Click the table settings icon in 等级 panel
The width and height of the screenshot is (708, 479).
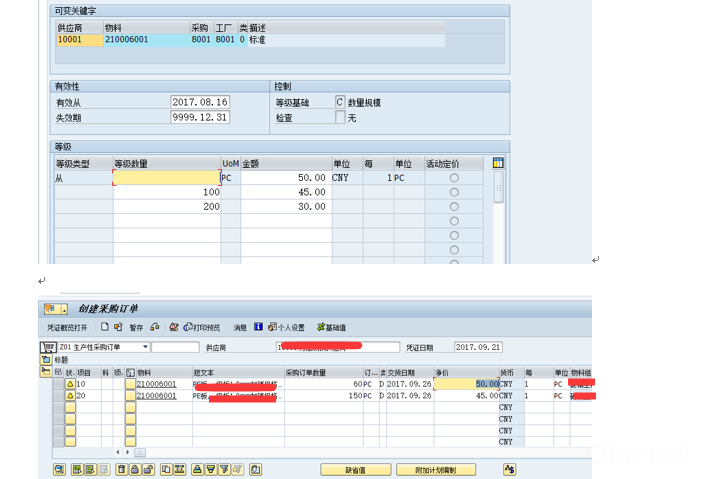coord(498,163)
